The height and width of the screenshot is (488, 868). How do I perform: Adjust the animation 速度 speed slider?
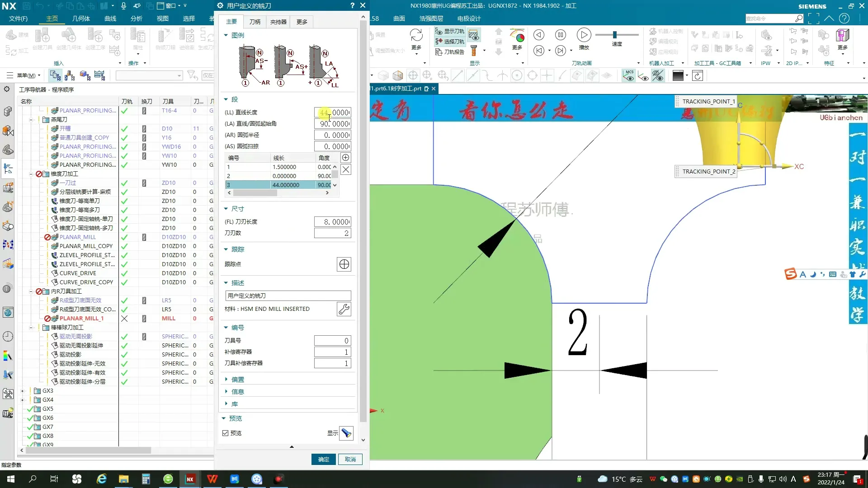click(614, 35)
